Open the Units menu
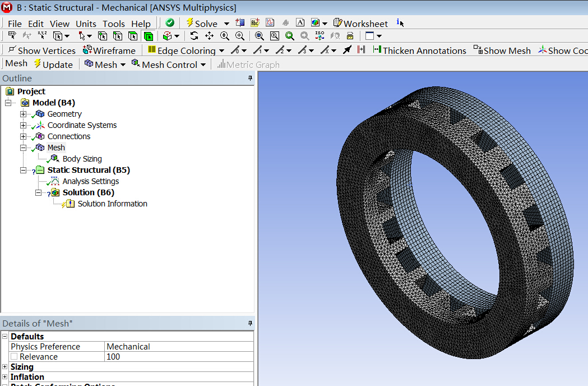Viewport: 588px width, 386px height. coord(86,24)
